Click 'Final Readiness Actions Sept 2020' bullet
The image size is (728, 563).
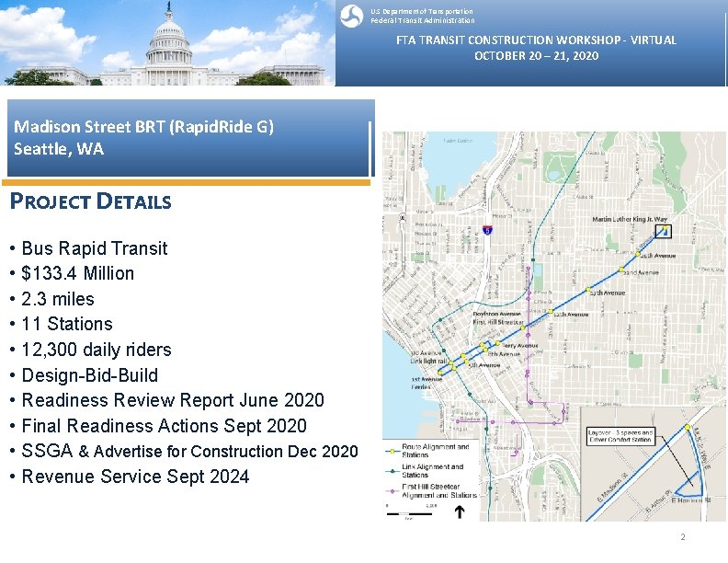(x=164, y=426)
